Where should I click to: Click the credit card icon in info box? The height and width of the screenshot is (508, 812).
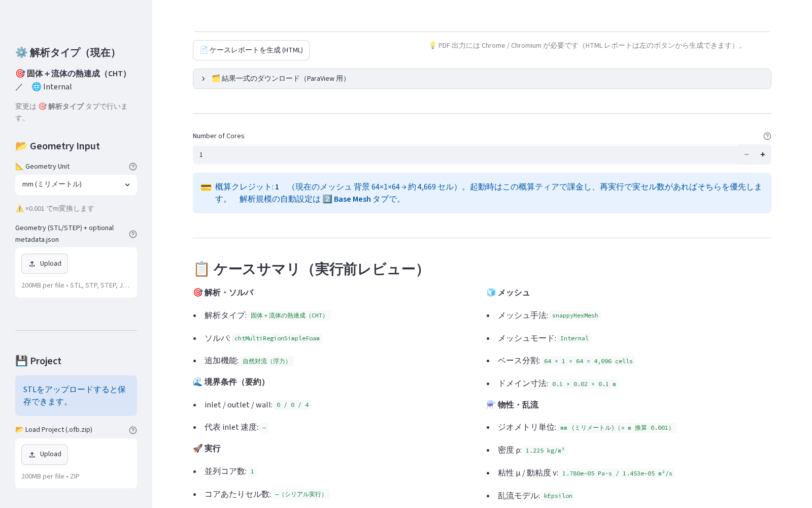206,187
